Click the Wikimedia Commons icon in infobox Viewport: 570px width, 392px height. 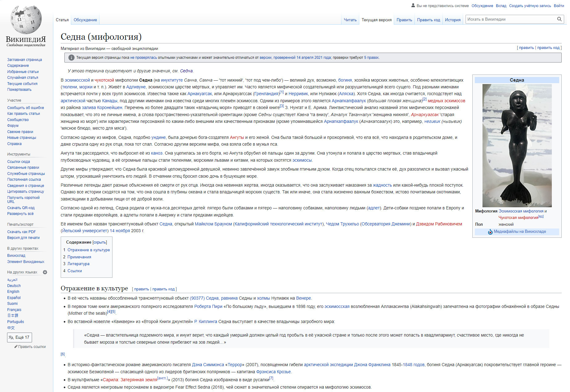coord(490,232)
